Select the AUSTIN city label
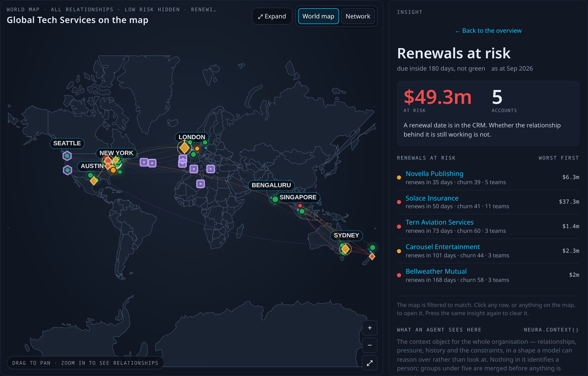 (x=92, y=166)
